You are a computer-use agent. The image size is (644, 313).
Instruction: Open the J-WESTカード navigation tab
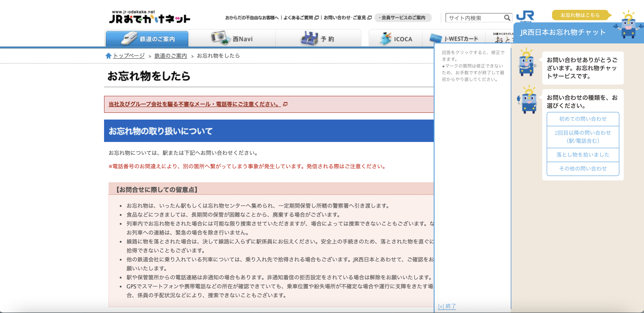point(454,39)
